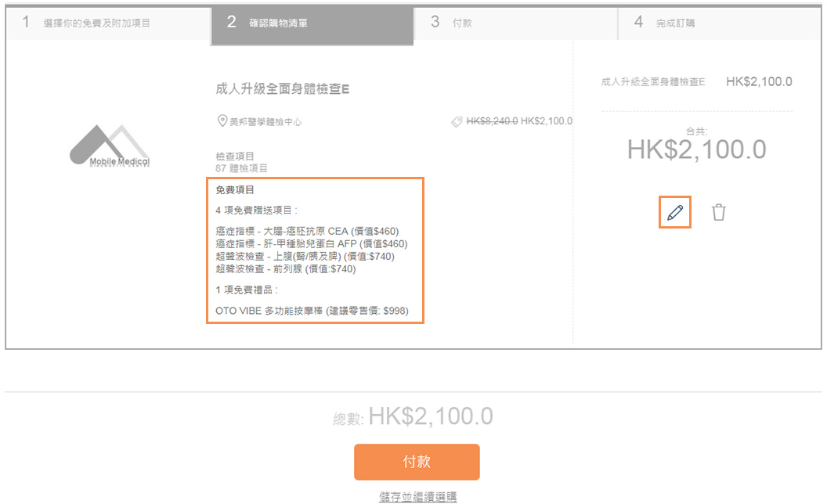Click the 美邦醫學體檢中心 center name

point(265,121)
